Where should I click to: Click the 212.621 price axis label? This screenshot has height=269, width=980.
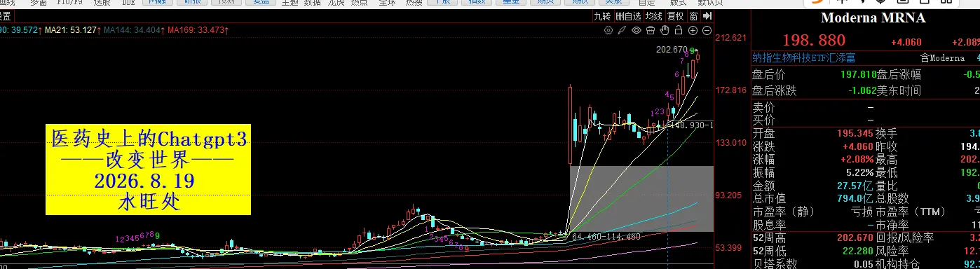click(730, 38)
